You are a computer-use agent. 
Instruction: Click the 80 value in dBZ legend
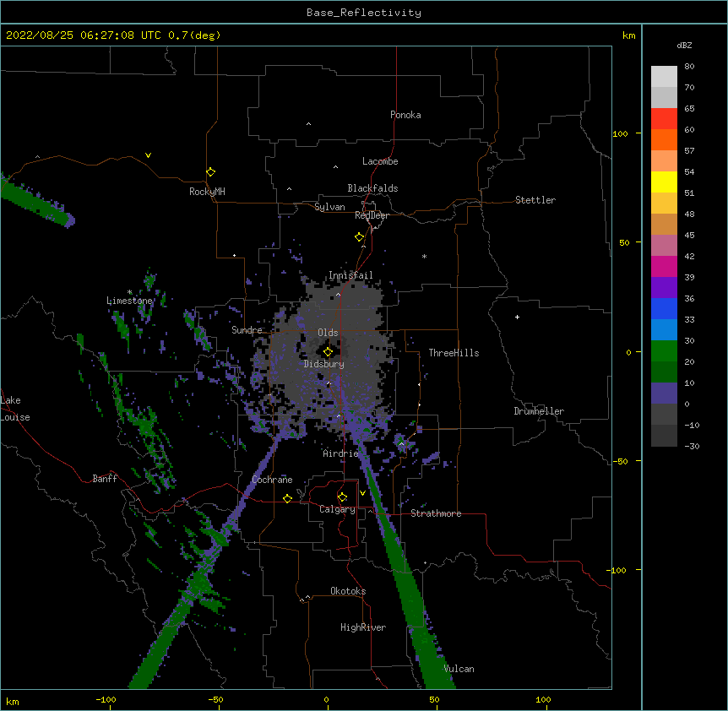689,67
